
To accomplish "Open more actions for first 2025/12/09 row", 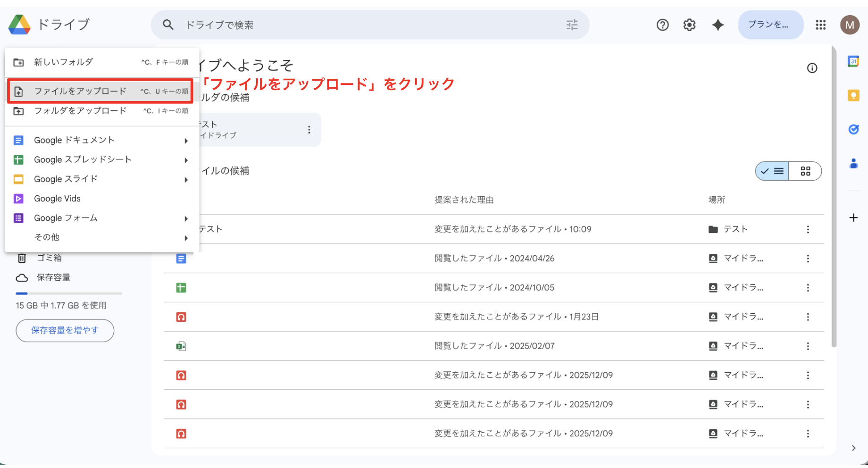I will (808, 376).
